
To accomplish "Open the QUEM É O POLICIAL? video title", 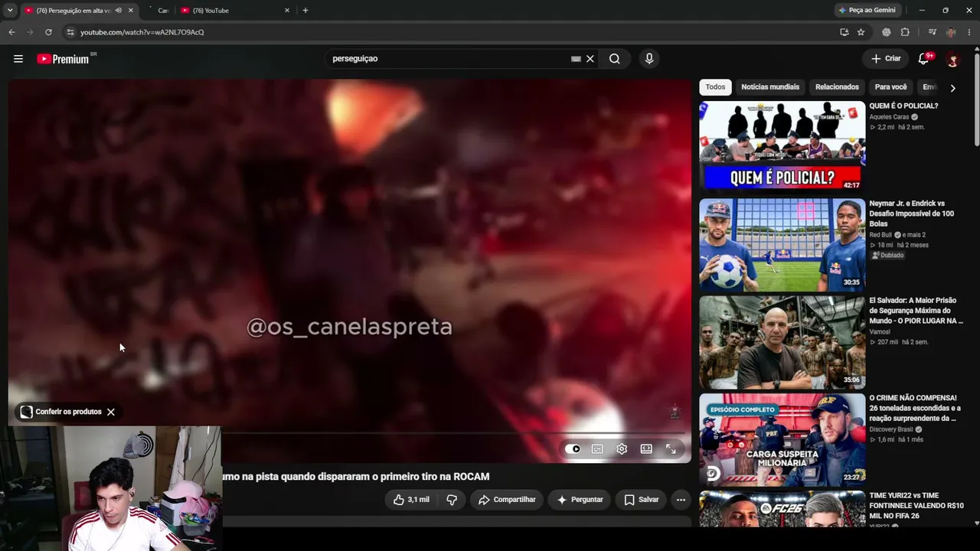I will [903, 106].
